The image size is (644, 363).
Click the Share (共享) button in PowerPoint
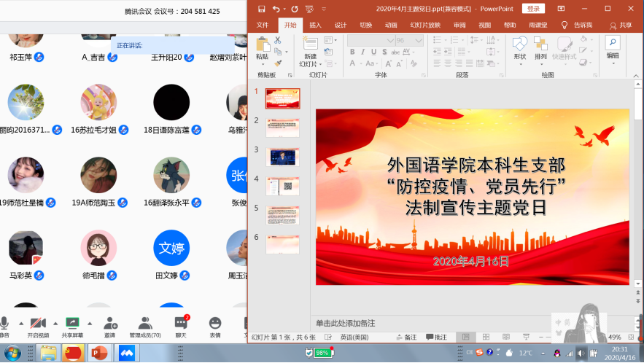click(621, 25)
